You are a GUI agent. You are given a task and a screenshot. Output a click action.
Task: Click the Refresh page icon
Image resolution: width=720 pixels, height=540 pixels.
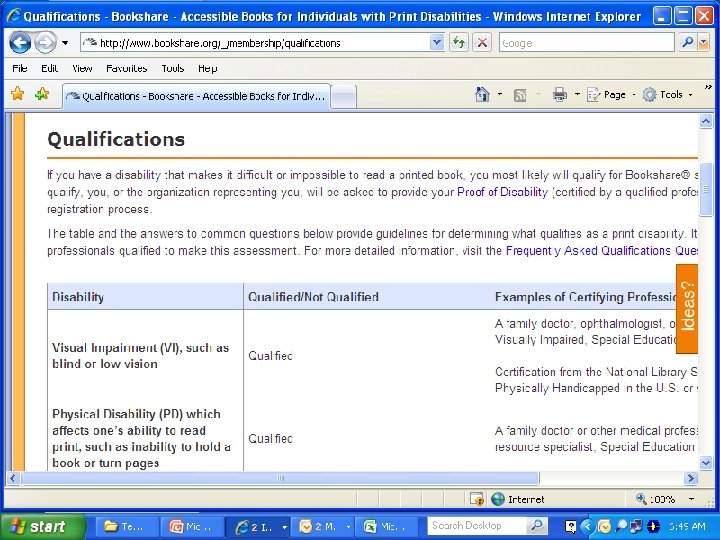(x=458, y=43)
